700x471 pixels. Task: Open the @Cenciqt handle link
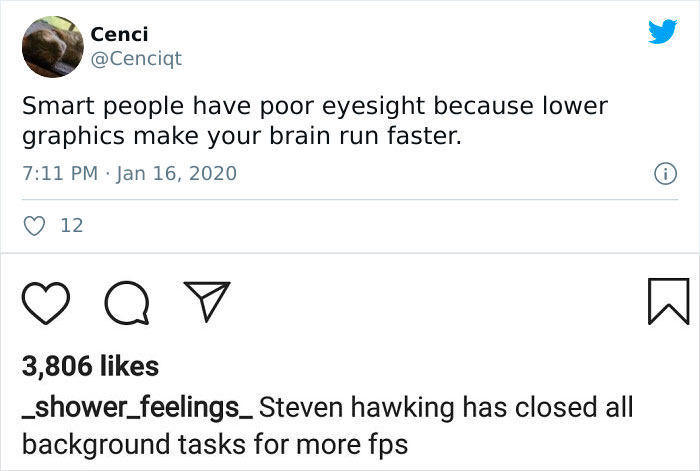coord(136,58)
